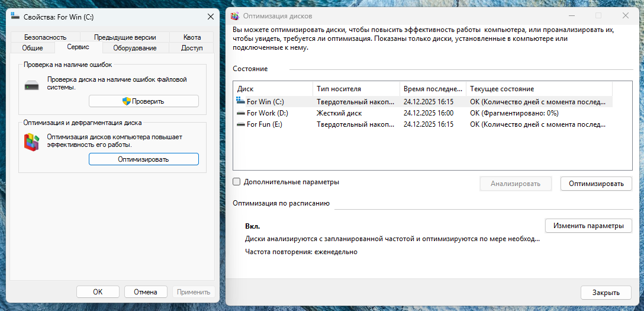The height and width of the screenshot is (311, 644).
Task: Select the For Win (C:) drive icon
Action: (240, 102)
